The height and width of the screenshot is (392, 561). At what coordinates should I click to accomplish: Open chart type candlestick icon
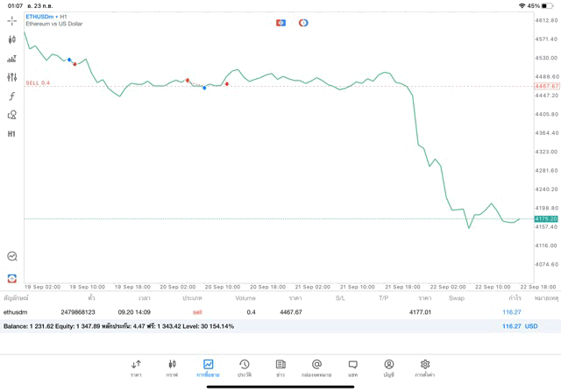click(x=11, y=39)
